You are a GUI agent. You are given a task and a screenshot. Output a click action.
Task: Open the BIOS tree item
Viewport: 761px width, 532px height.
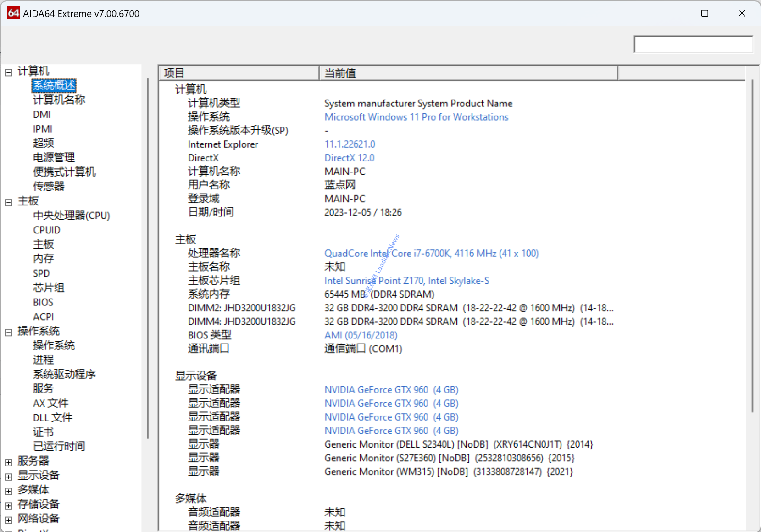point(43,302)
